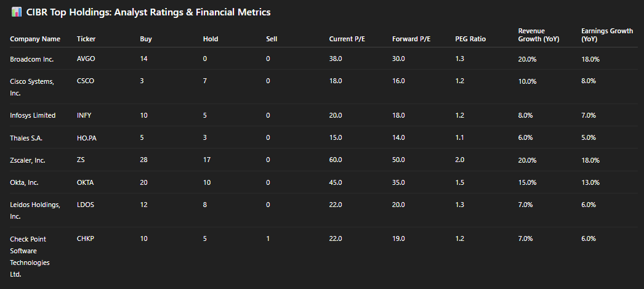644x289 pixels.
Task: Click Zscaler's Current P/E of 60.0
Action: [336, 160]
